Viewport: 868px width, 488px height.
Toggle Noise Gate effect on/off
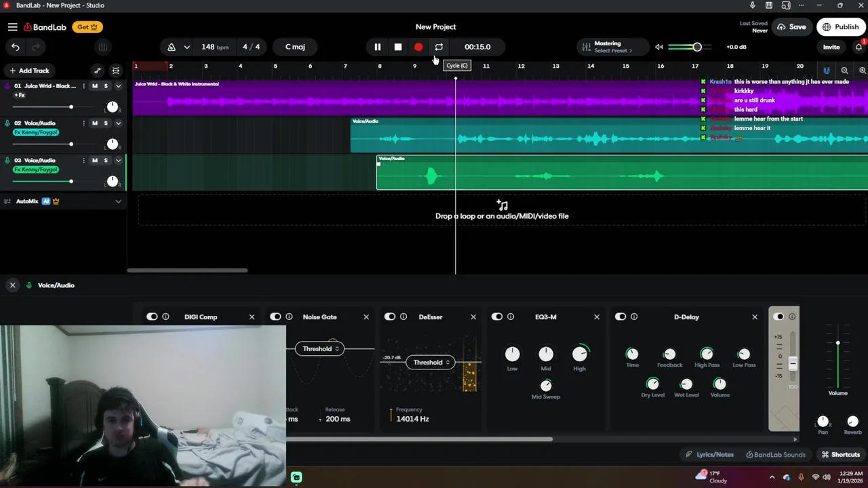pos(275,317)
